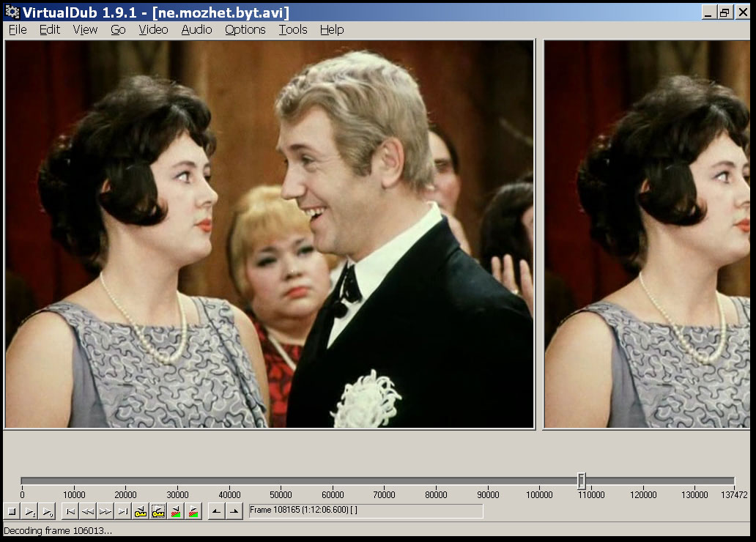Screen dimensions: 756x542
Task: Open the Go menu
Action: pyautogui.click(x=118, y=30)
